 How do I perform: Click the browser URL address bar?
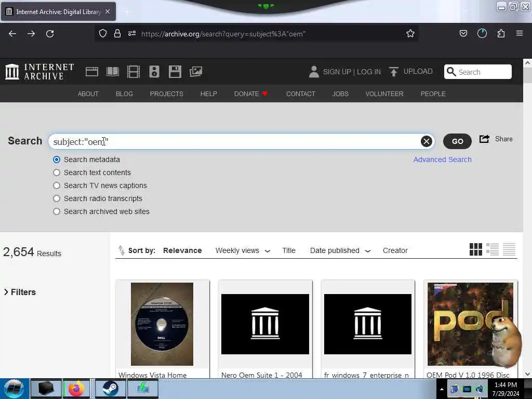pos(257,34)
